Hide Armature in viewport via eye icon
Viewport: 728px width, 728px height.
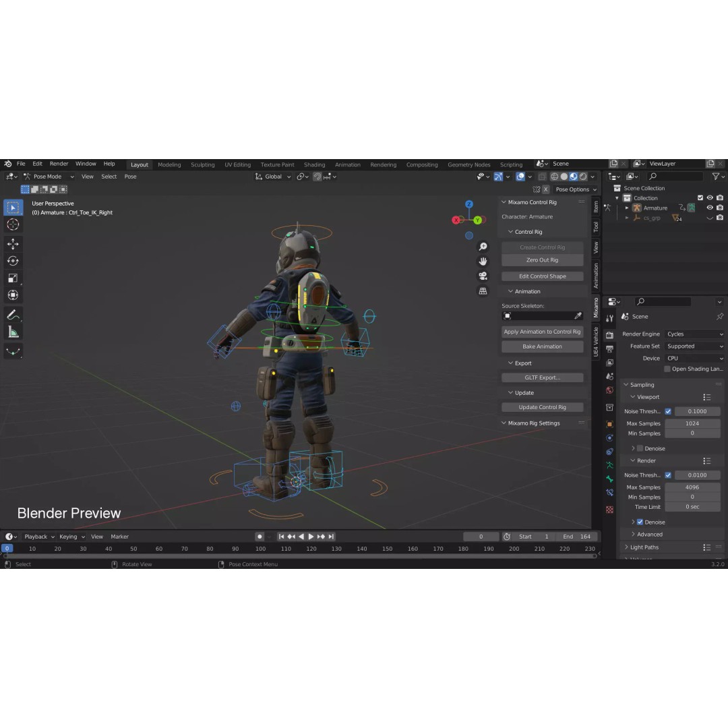coord(710,208)
